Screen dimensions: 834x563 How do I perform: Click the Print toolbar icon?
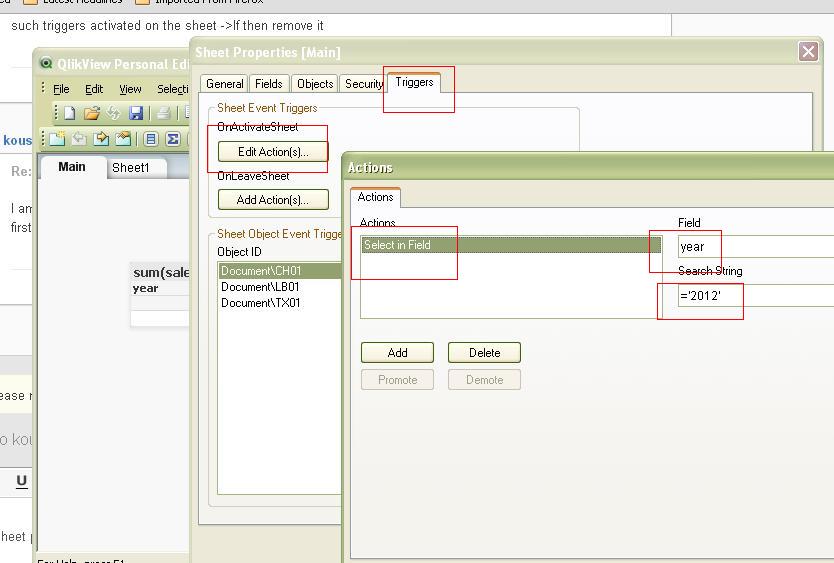pyautogui.click(x=164, y=113)
